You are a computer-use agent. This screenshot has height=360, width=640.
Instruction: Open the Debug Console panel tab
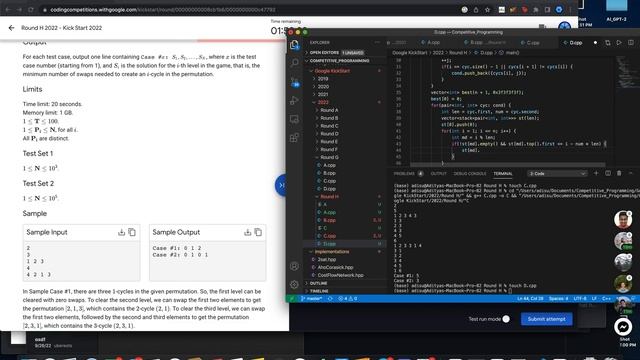coord(470,173)
